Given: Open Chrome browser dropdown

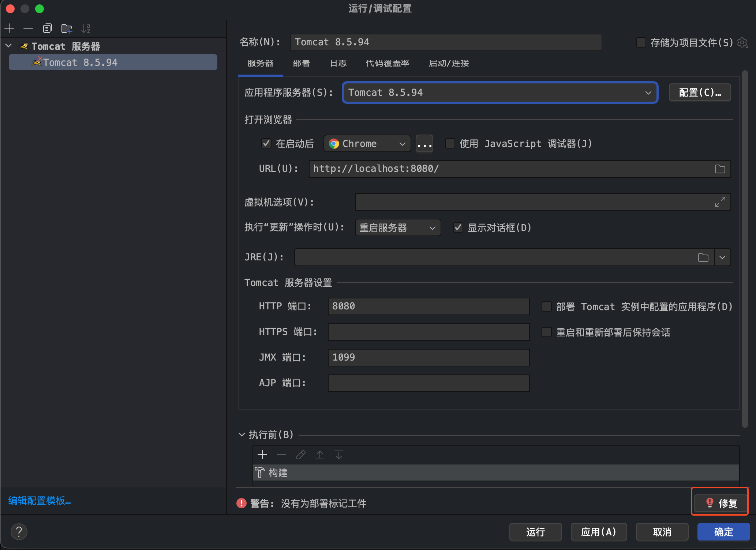Looking at the screenshot, I should pyautogui.click(x=367, y=143).
